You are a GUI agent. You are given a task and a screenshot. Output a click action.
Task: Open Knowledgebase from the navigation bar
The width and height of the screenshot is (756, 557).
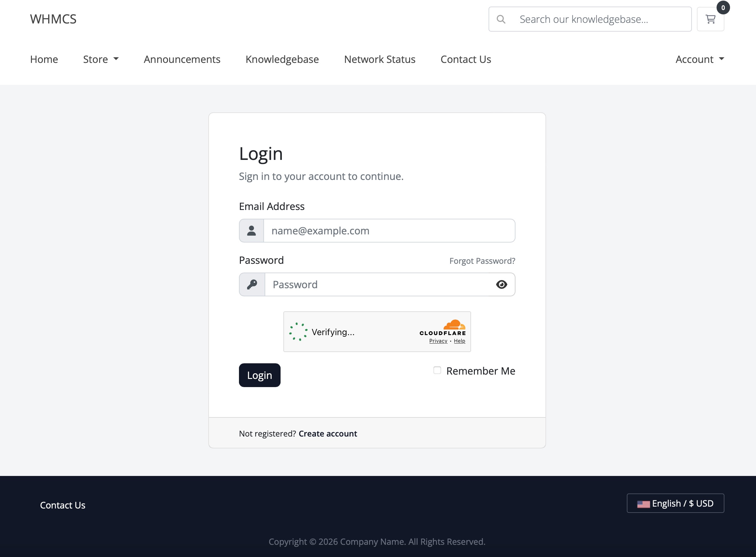[282, 59]
